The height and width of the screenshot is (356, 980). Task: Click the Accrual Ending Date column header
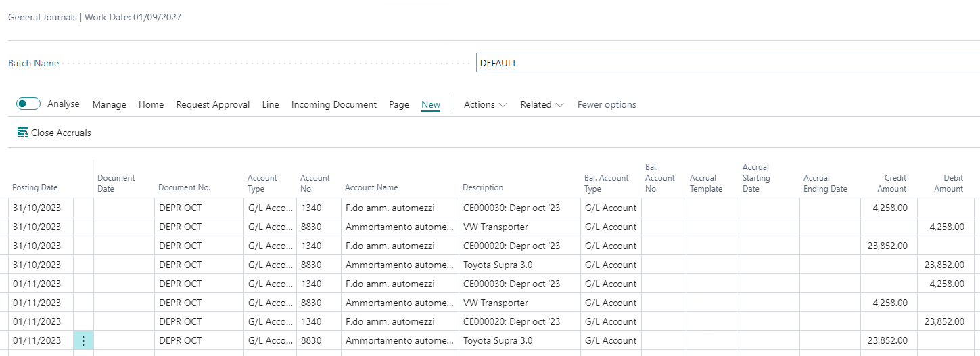[x=825, y=183]
